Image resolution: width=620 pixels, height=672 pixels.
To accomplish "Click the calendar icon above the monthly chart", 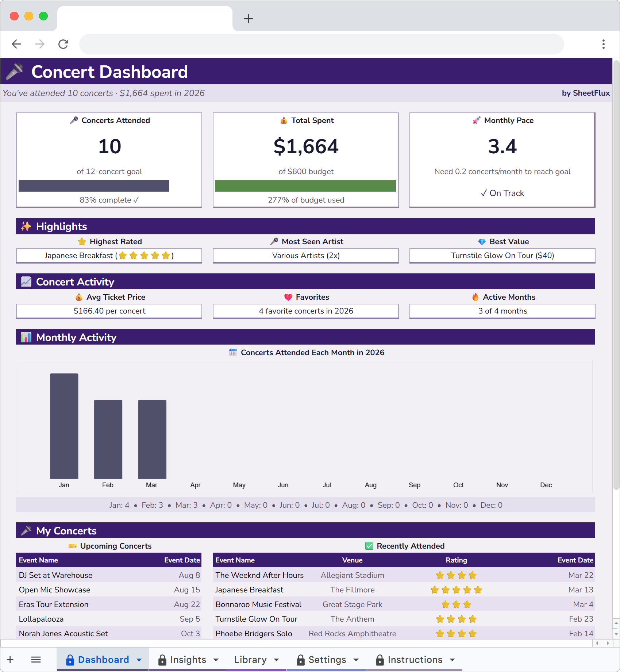I will pyautogui.click(x=233, y=352).
